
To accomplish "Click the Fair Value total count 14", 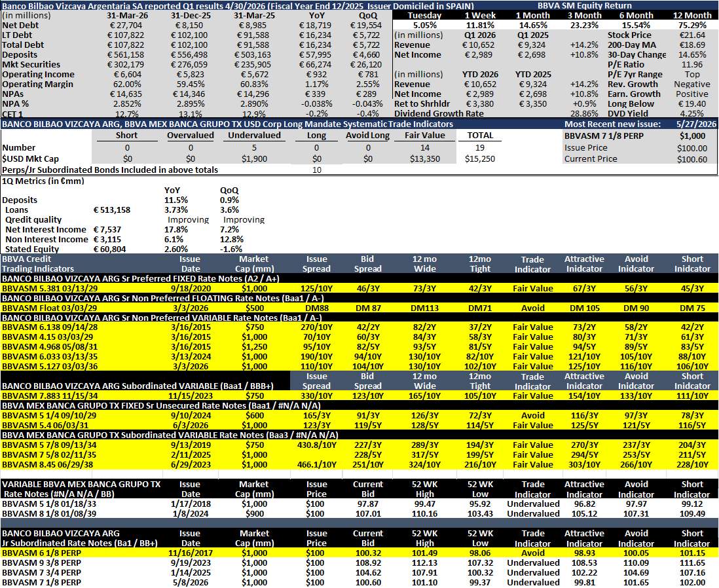I will click(x=425, y=148).
